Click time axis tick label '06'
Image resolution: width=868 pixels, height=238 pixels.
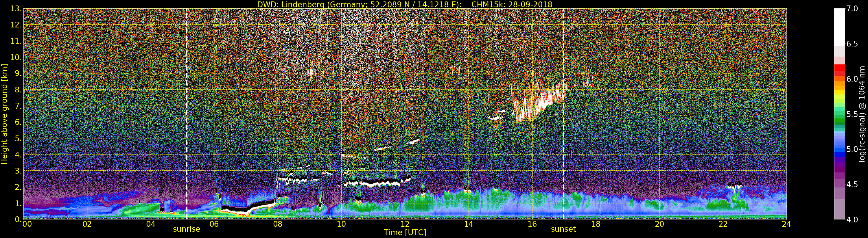[214, 224]
